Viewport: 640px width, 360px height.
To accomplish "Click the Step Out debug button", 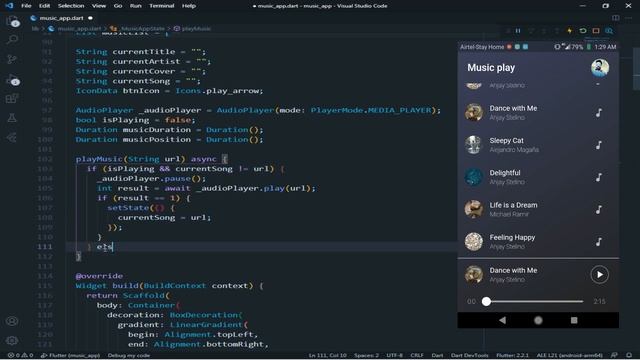I will click(x=557, y=31).
